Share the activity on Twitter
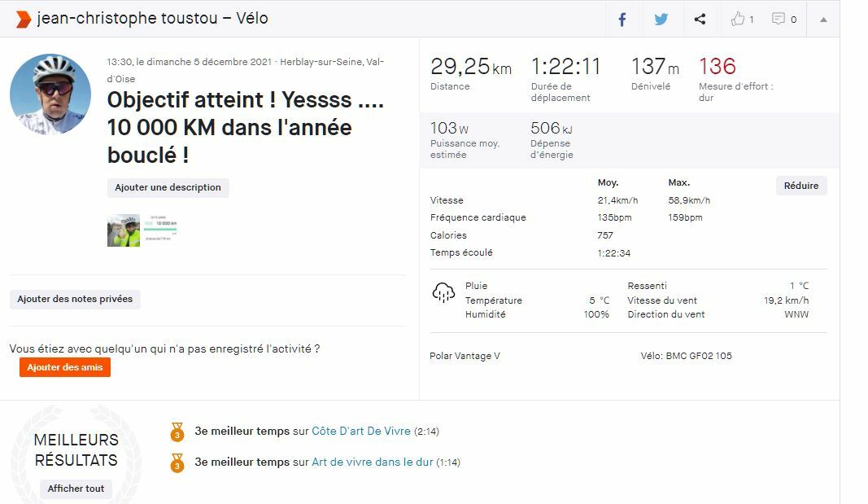Viewport: 868px width, 504px height. pyautogui.click(x=661, y=19)
